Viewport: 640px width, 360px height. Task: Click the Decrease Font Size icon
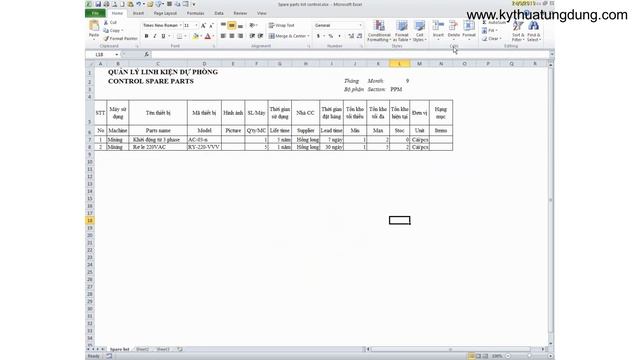tap(211, 25)
